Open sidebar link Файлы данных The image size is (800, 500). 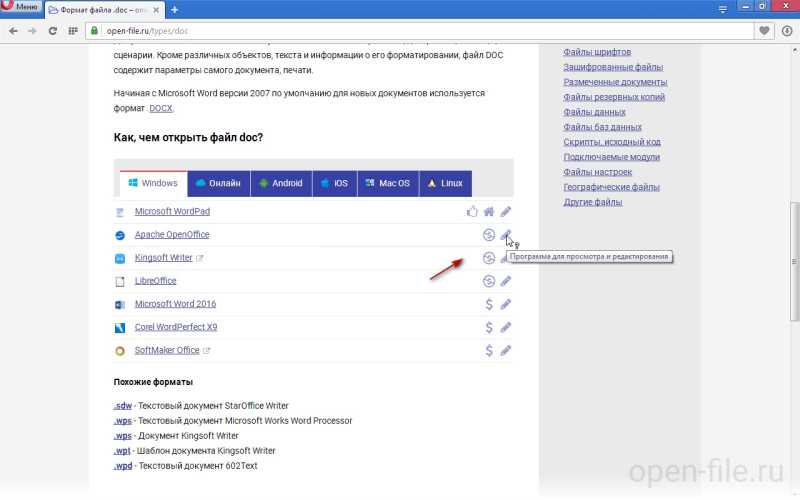point(594,112)
